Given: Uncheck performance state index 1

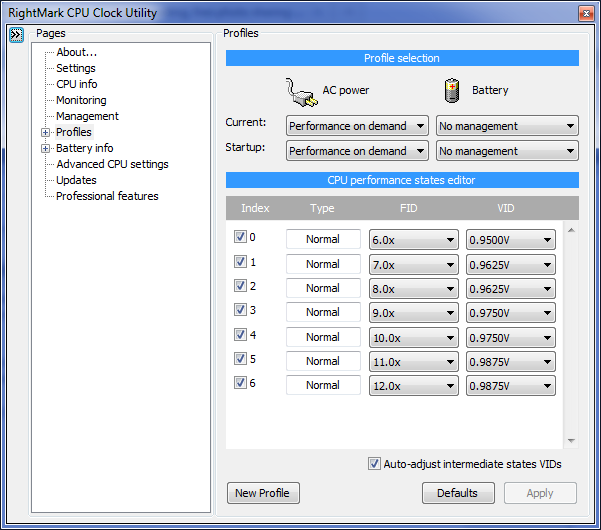Looking at the screenshot, I should pyautogui.click(x=240, y=262).
